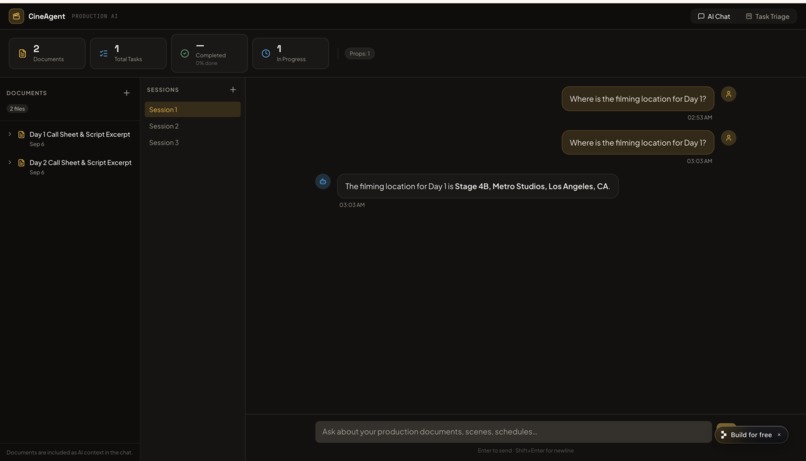Click the AI assistant avatar icon
Image resolution: width=806 pixels, height=461 pixels.
323,181
